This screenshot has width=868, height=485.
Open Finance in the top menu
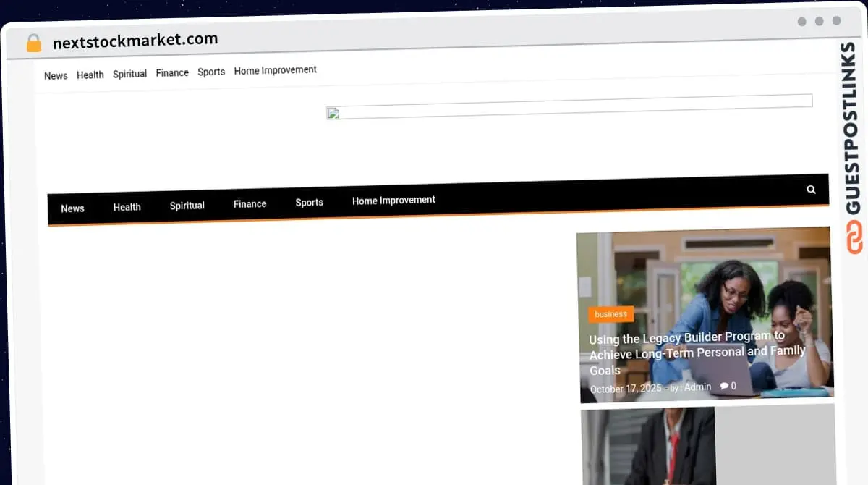tap(172, 73)
